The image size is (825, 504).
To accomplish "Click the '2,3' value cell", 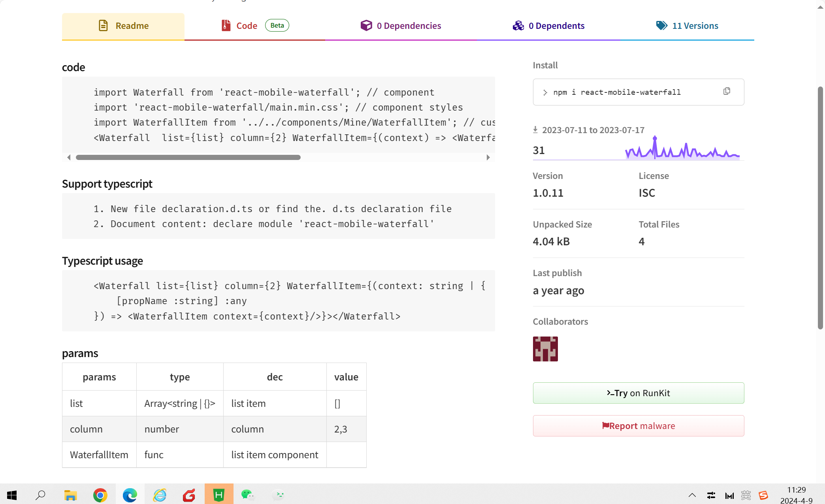I will point(346,429).
